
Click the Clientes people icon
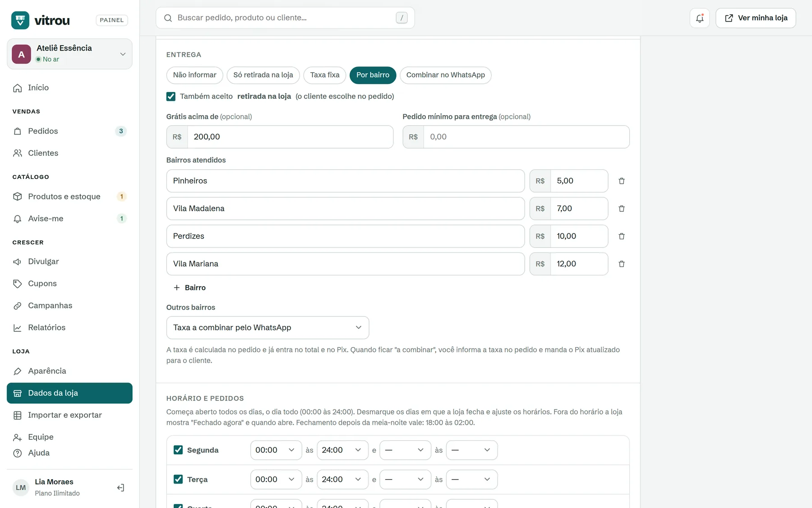click(18, 153)
